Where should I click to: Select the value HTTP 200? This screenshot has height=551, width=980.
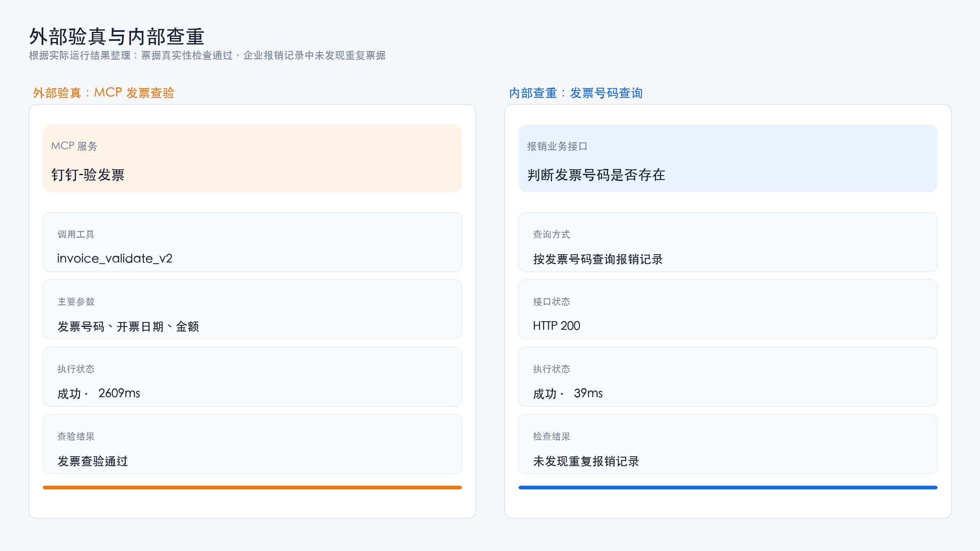point(557,326)
